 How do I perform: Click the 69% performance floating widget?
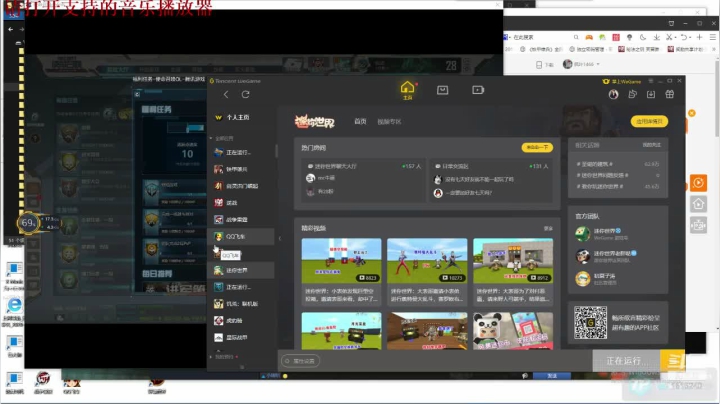pyautogui.click(x=28, y=223)
